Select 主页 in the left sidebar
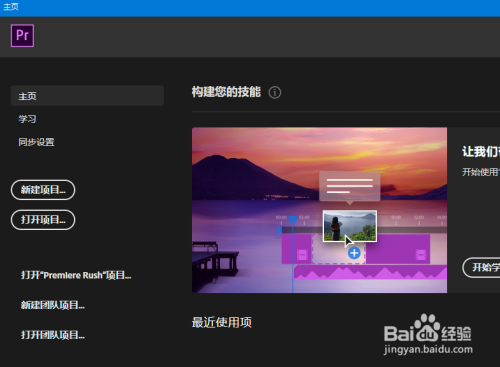Screen dimensions: 500x367 click(x=87, y=96)
